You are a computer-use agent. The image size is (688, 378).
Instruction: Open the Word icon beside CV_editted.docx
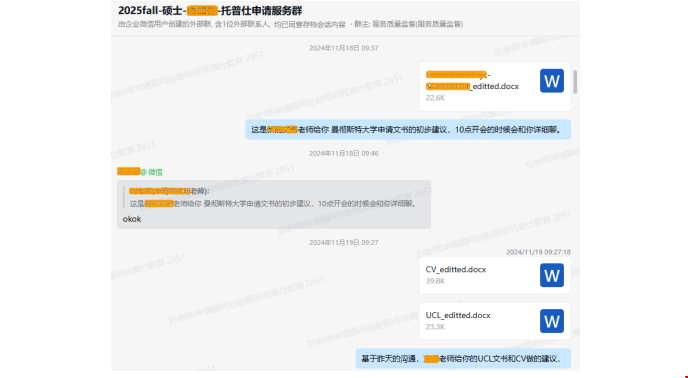click(552, 275)
